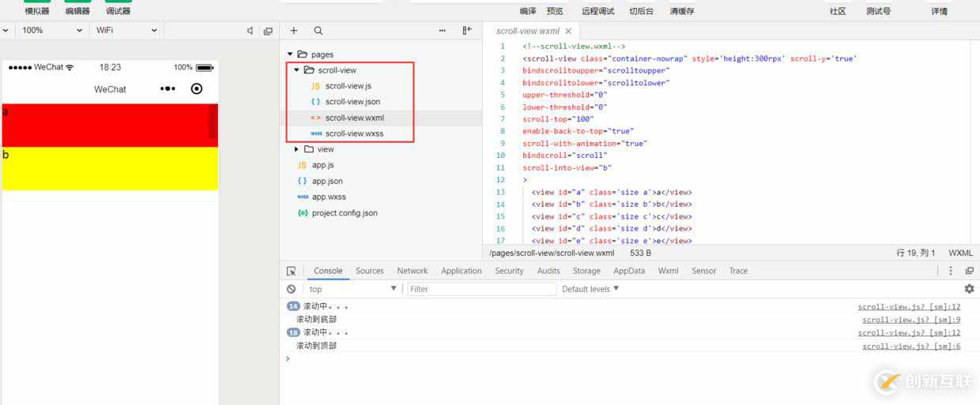Open the WiFi network dropdown
Viewport: 980px width, 405px height.
(x=126, y=30)
